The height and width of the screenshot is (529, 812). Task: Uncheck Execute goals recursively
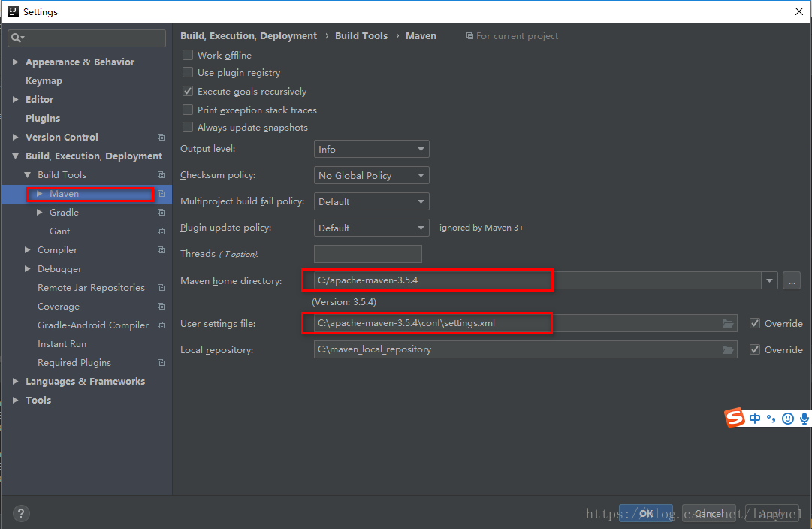click(188, 91)
